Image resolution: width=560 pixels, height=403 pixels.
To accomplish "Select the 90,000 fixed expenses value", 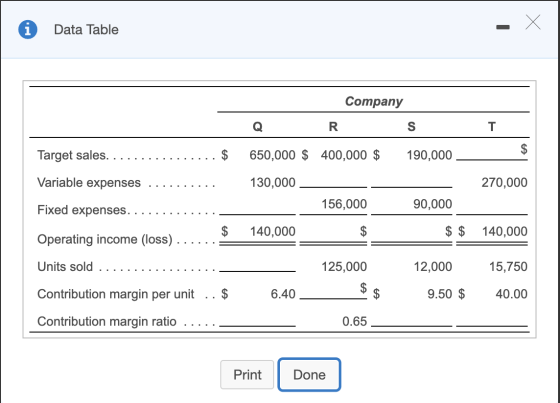I will [432, 204].
